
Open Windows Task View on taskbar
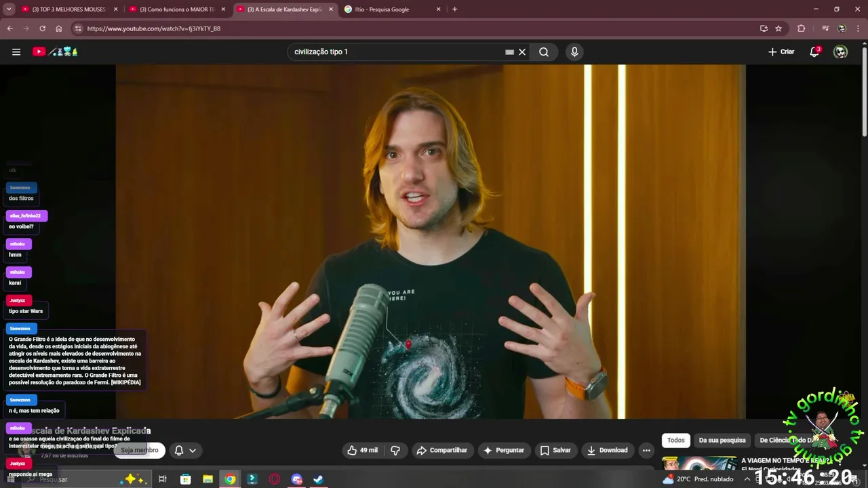click(x=163, y=479)
